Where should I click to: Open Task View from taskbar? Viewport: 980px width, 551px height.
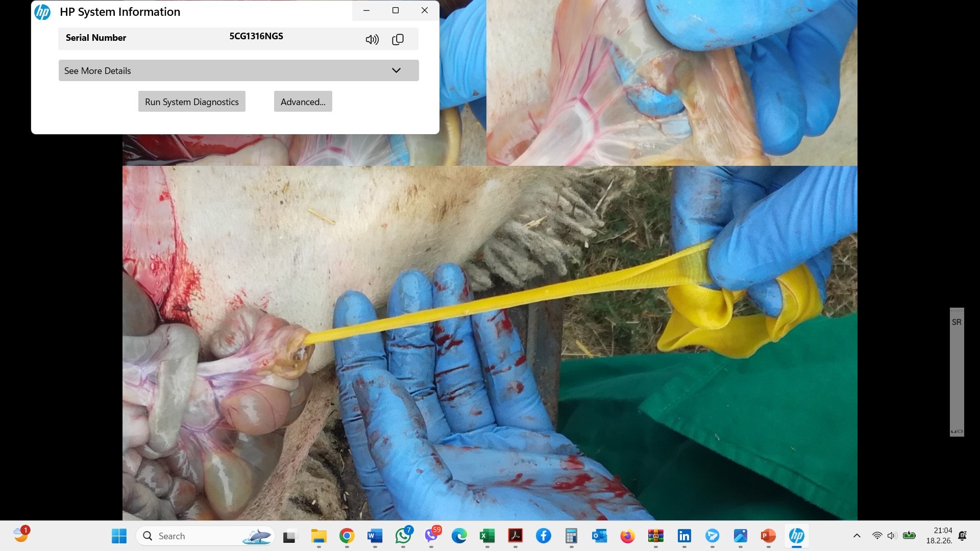click(289, 536)
